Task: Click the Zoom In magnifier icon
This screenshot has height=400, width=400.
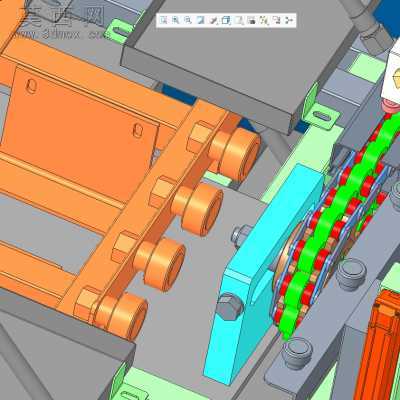Action: click(175, 20)
